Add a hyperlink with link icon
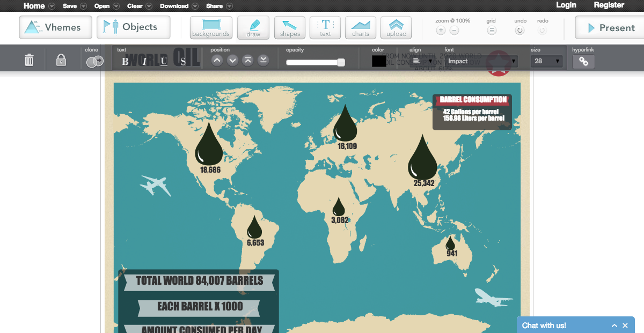Image resolution: width=644 pixels, height=333 pixels. point(583,62)
